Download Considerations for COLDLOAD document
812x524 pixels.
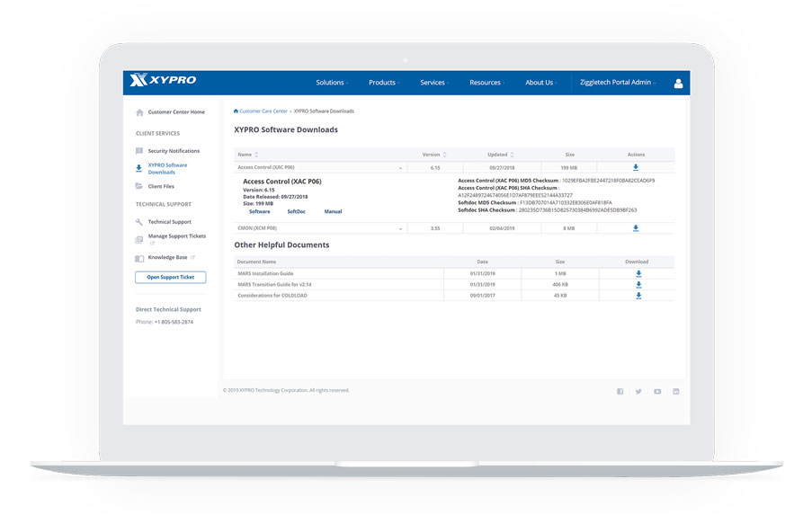point(638,295)
